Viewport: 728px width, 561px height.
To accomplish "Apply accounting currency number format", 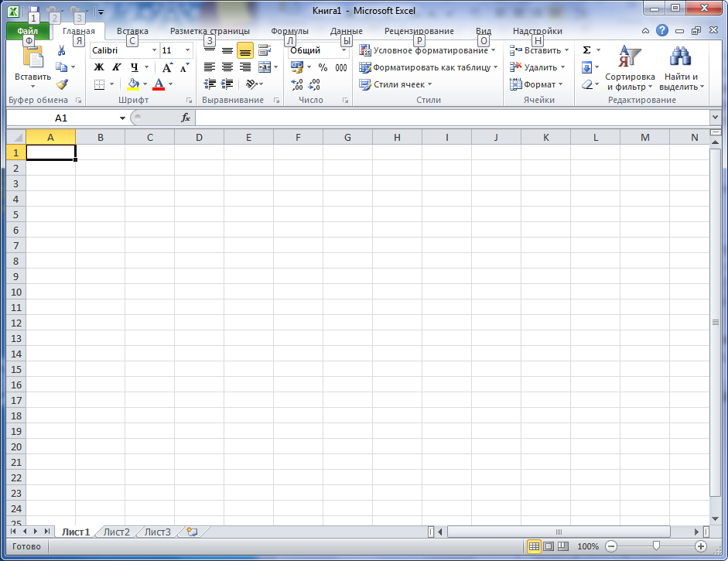I will [297, 67].
